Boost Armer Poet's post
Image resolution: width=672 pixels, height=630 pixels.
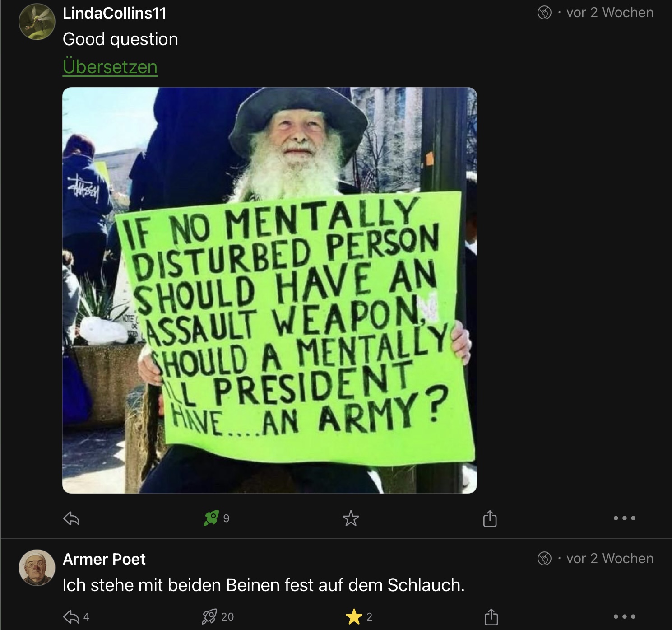click(x=210, y=616)
